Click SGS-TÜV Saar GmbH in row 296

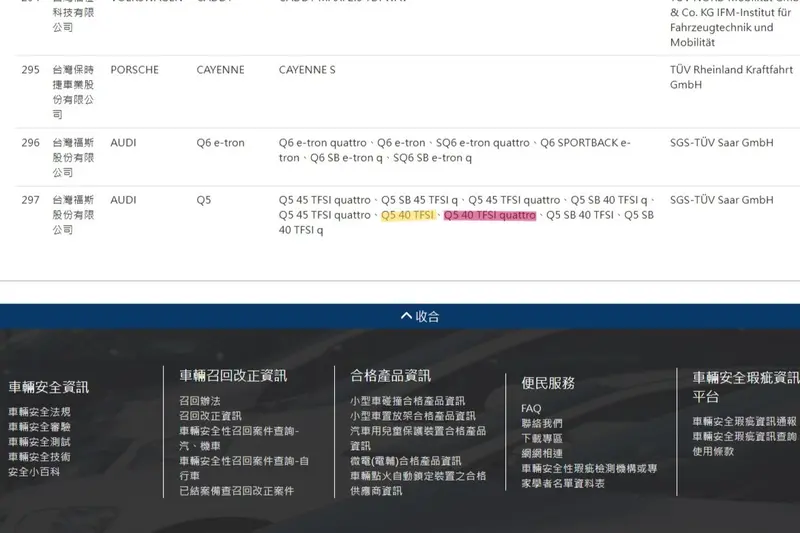[721, 143]
